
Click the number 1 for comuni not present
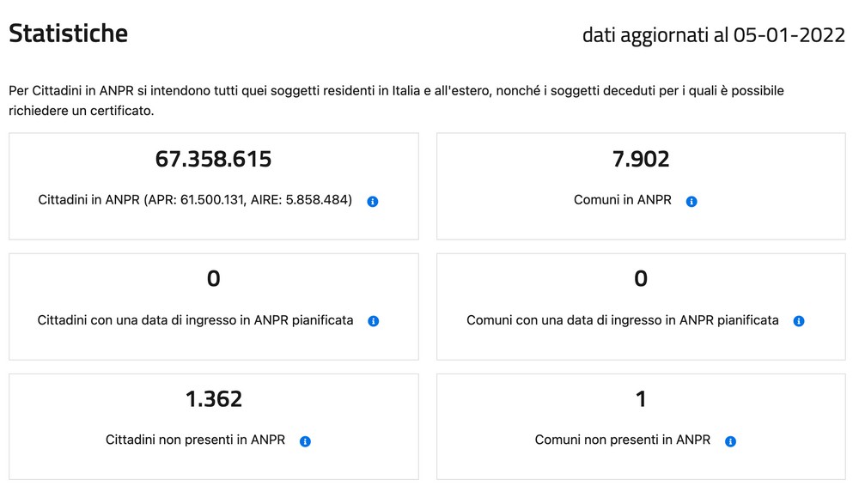(641, 398)
